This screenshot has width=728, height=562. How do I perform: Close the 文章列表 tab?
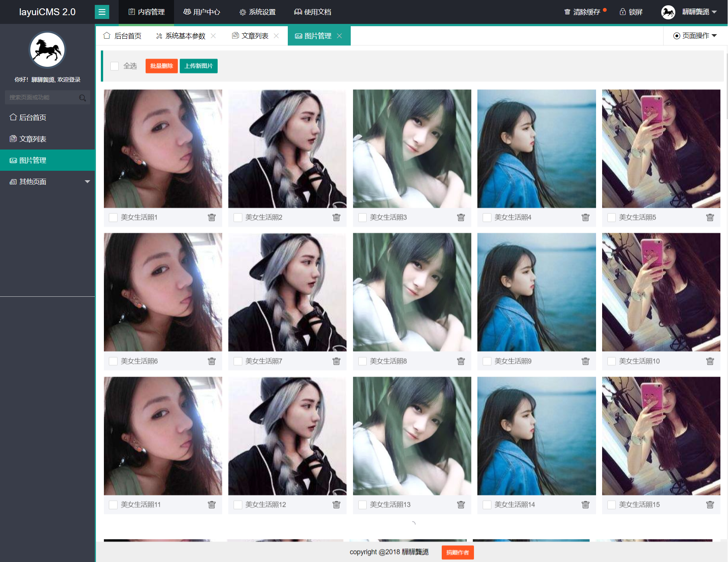(x=276, y=36)
